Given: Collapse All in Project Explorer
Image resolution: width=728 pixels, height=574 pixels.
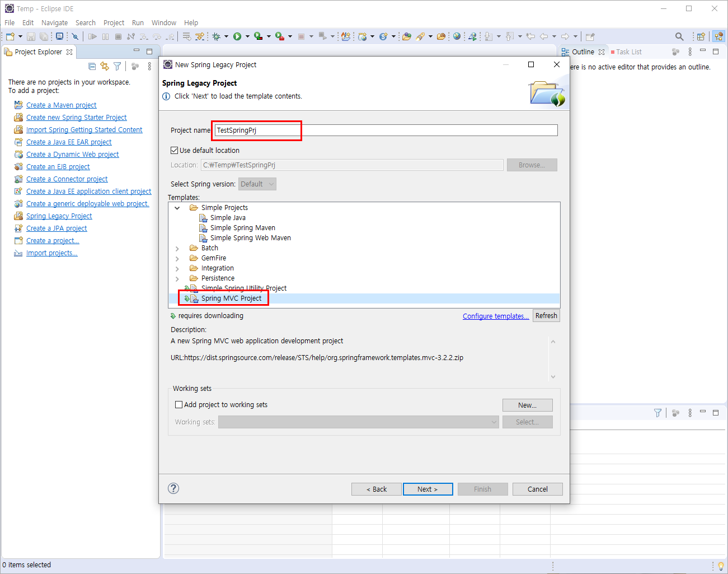Looking at the screenshot, I should [x=92, y=66].
